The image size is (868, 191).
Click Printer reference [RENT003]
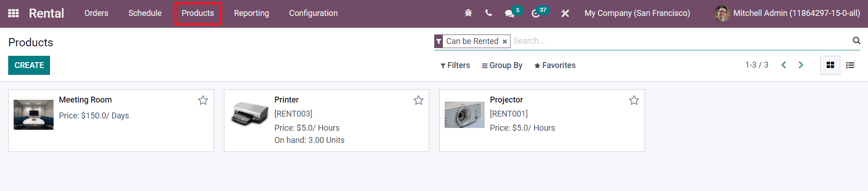(x=293, y=114)
